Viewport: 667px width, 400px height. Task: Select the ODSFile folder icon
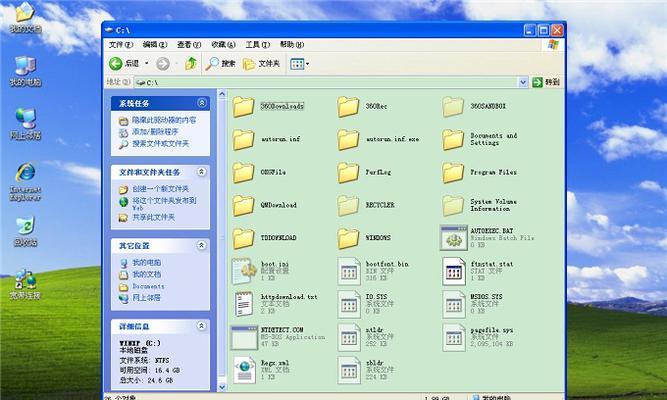click(243, 172)
